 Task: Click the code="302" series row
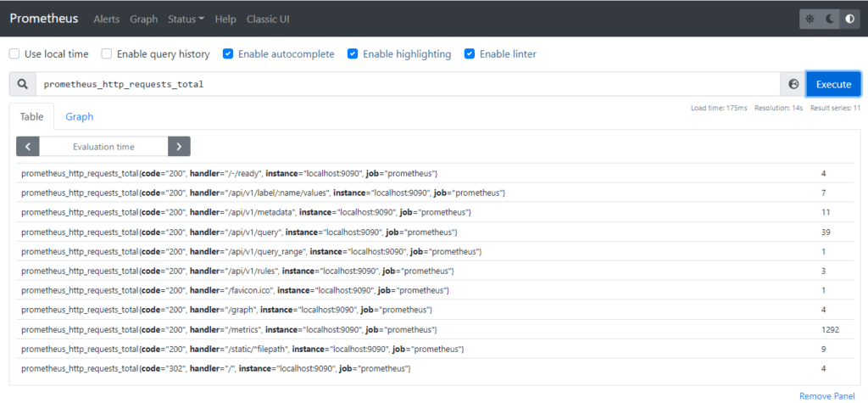click(x=435, y=368)
